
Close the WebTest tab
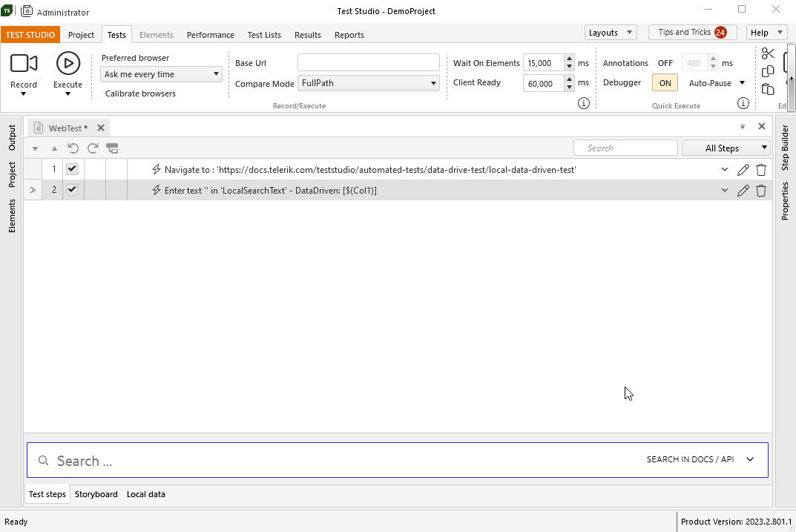[100, 128]
